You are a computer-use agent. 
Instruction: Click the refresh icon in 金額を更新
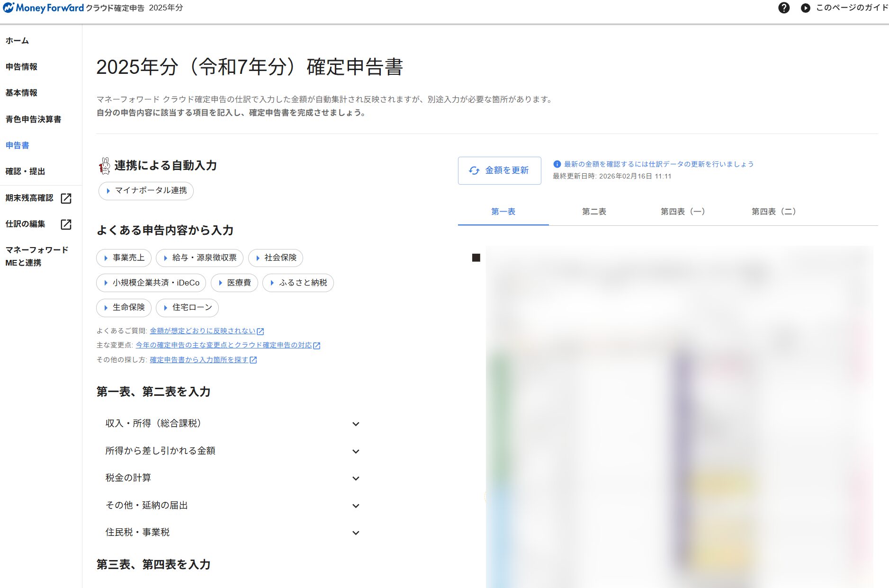[x=474, y=170]
